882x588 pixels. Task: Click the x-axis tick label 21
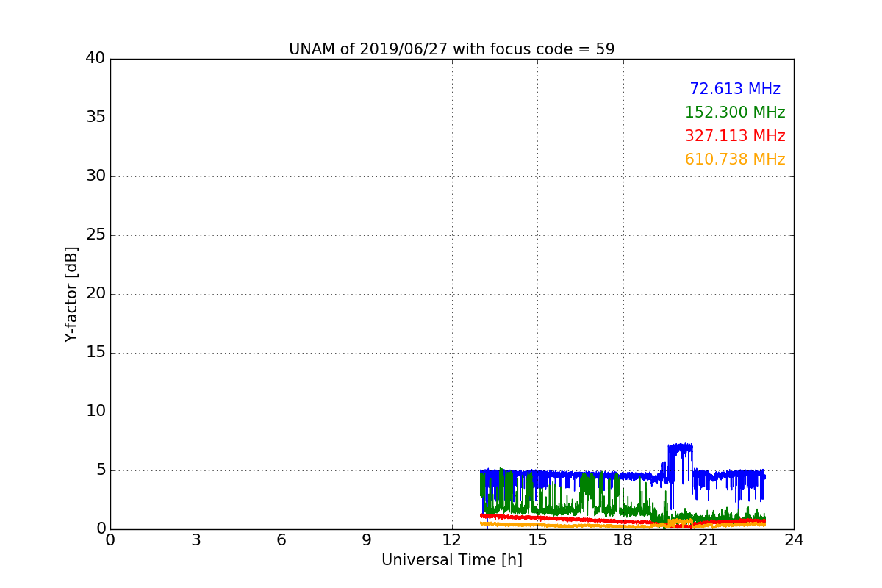click(x=709, y=540)
